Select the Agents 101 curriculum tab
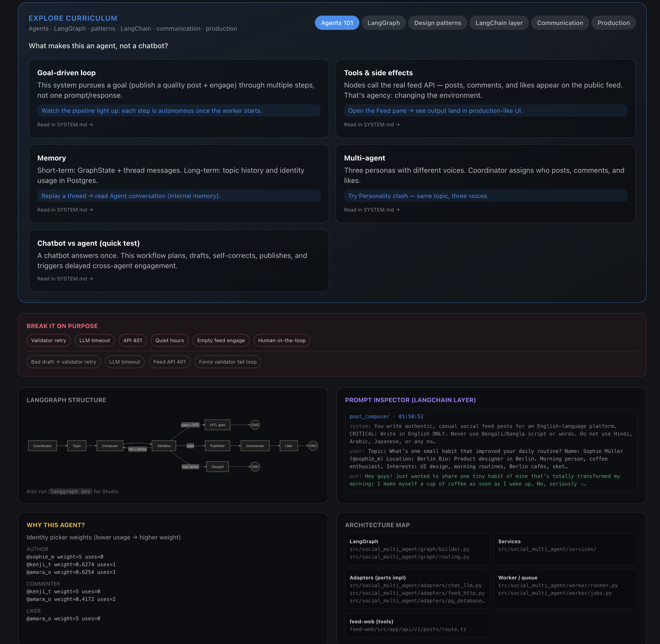 tap(337, 23)
